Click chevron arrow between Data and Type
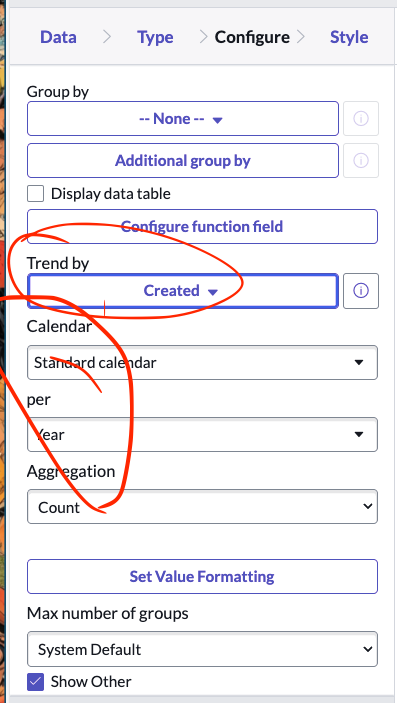The height and width of the screenshot is (703, 397). [107, 37]
